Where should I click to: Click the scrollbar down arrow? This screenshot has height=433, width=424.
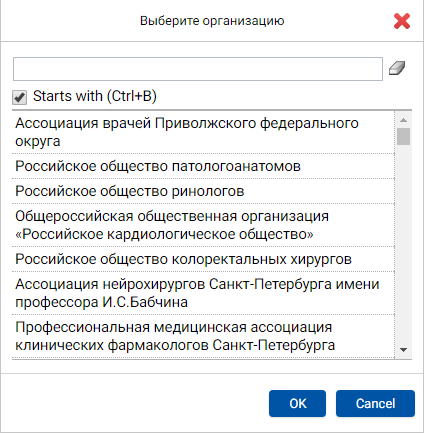coord(403,350)
